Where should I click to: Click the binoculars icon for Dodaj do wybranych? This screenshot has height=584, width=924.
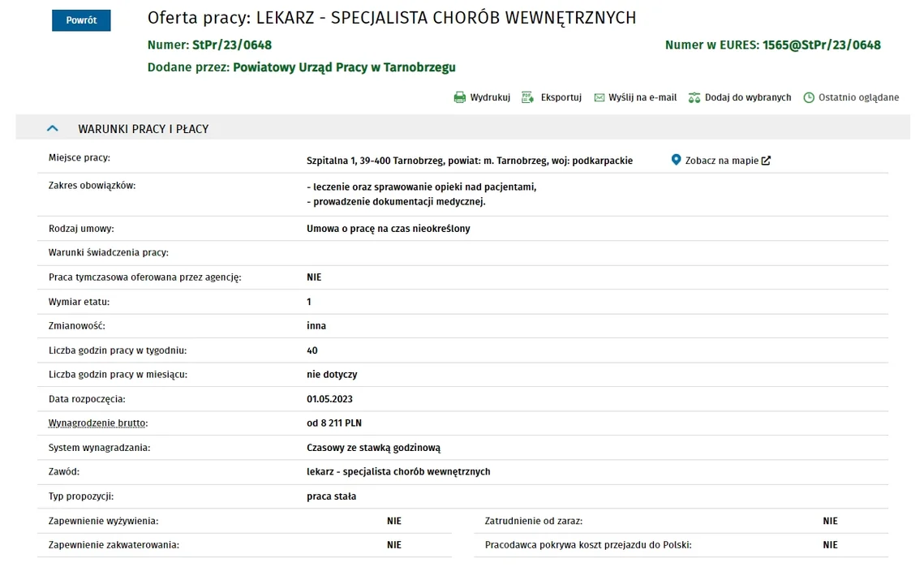[x=694, y=97]
